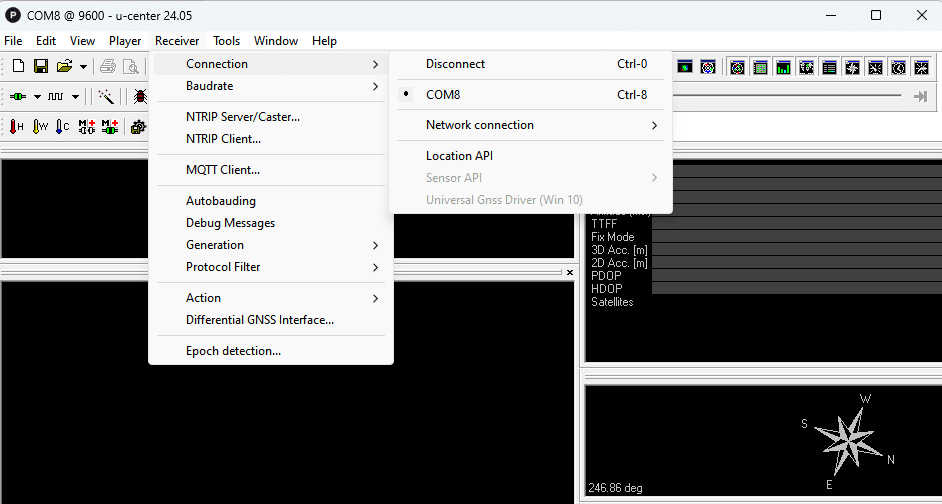The image size is (942, 504).
Task: Open the world map view icon
Action: [806, 67]
